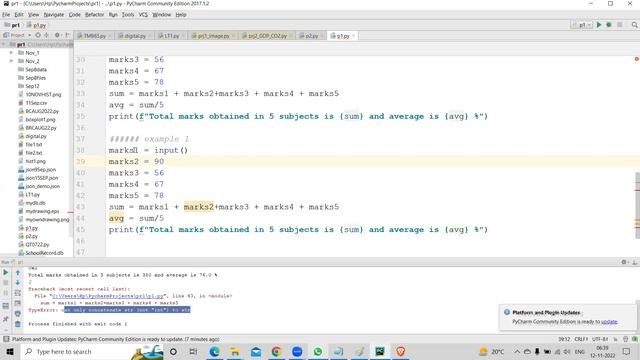Switch to prj2_GDP_CO2.py editor tab

(x=267, y=36)
